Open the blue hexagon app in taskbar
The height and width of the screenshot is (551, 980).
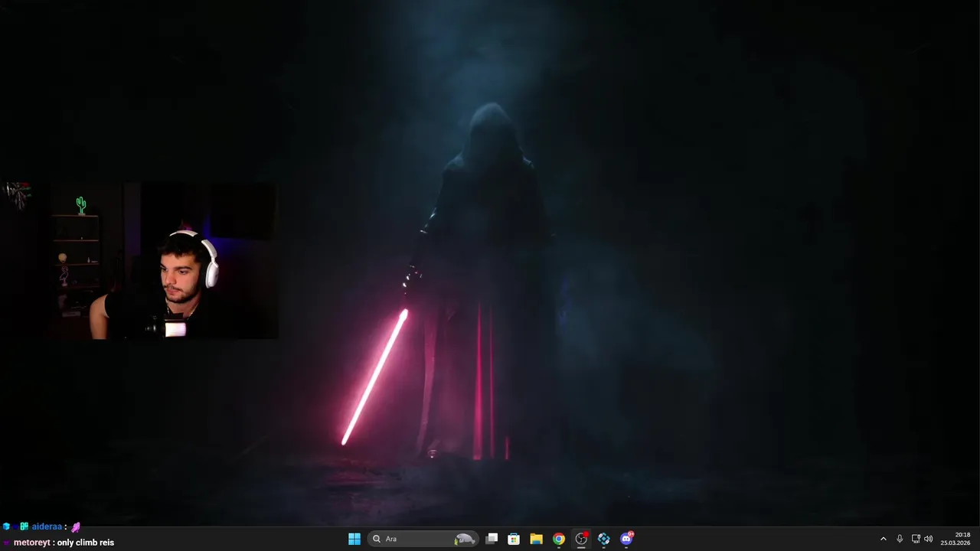(x=604, y=539)
